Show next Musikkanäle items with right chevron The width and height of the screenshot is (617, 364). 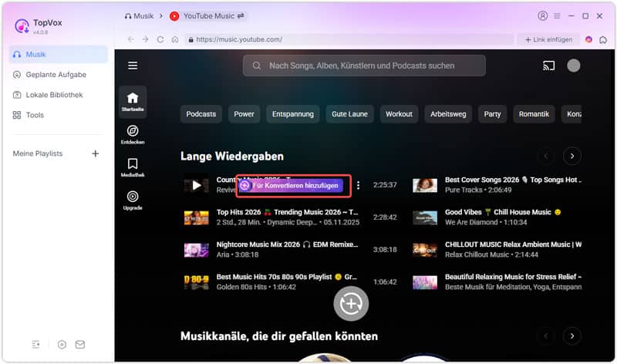click(x=571, y=336)
